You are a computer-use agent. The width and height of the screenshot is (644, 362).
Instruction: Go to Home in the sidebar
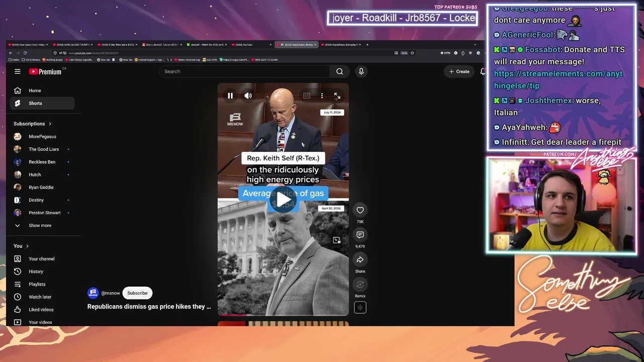(x=42, y=90)
